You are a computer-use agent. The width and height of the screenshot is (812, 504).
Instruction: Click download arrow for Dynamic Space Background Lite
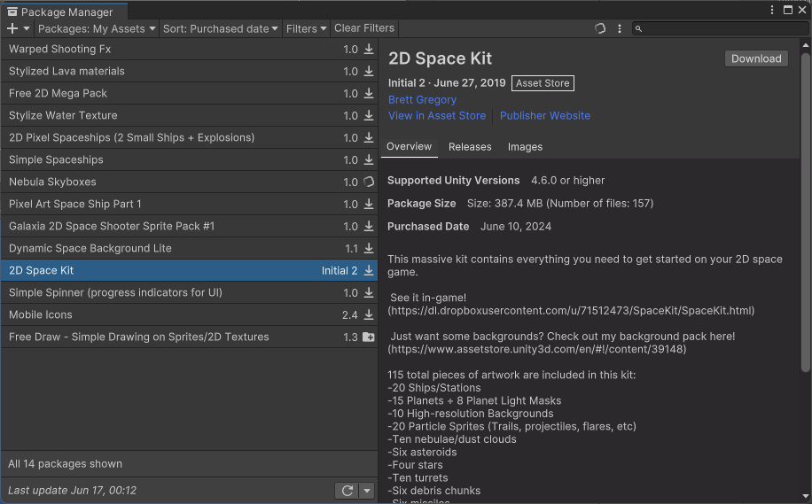tap(369, 249)
